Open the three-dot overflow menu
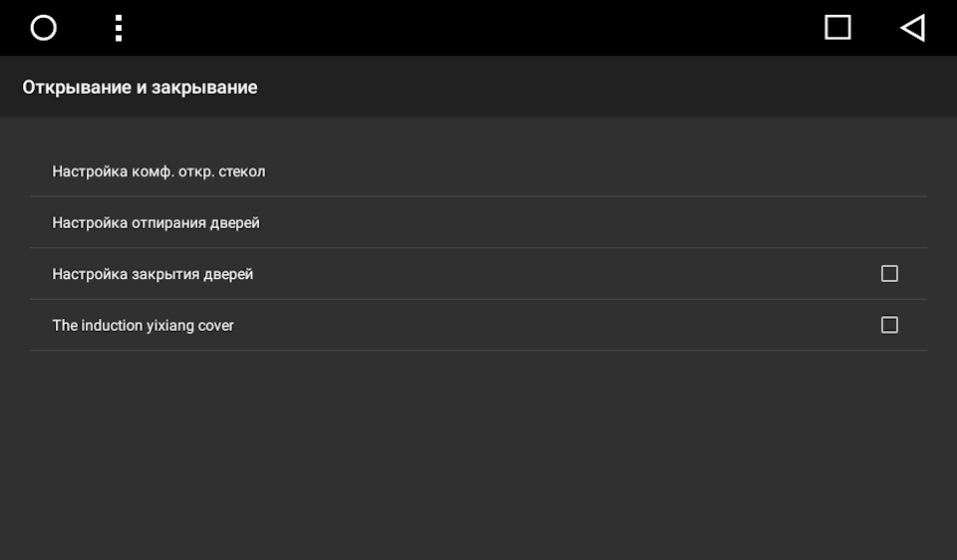957x560 pixels. tap(119, 28)
